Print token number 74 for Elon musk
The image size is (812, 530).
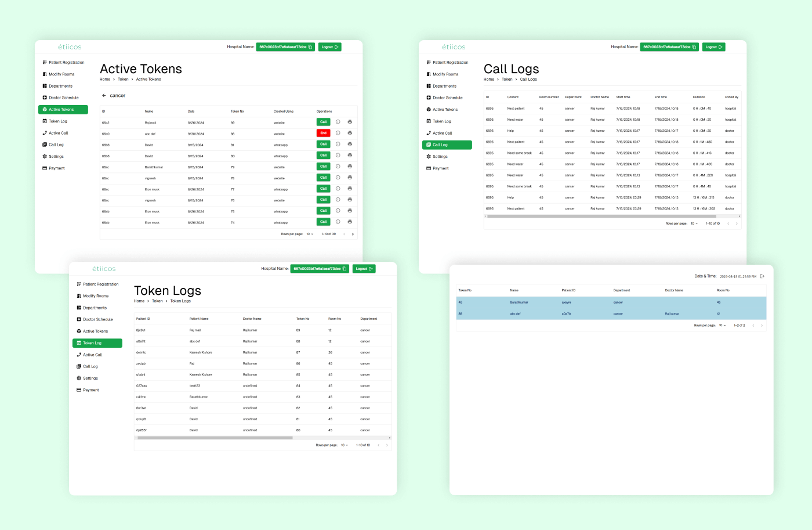(350, 222)
